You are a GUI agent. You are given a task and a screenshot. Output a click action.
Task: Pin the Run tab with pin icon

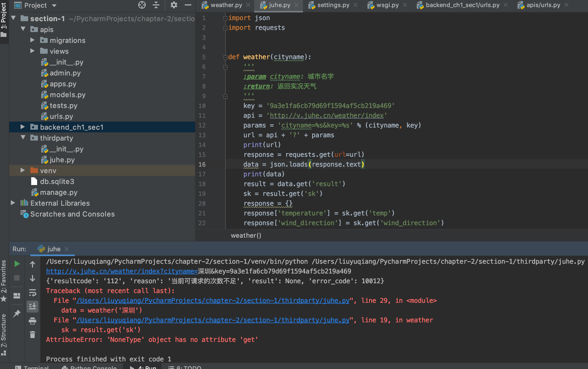[17, 313]
